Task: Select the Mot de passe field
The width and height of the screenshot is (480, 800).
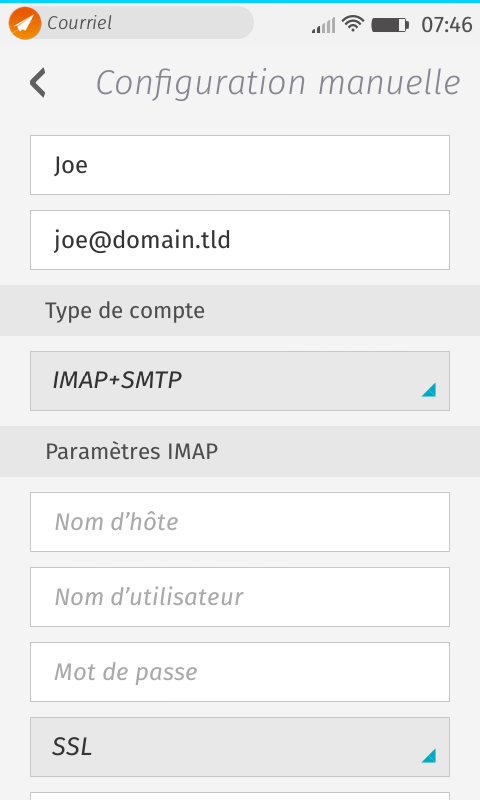Action: point(240,672)
